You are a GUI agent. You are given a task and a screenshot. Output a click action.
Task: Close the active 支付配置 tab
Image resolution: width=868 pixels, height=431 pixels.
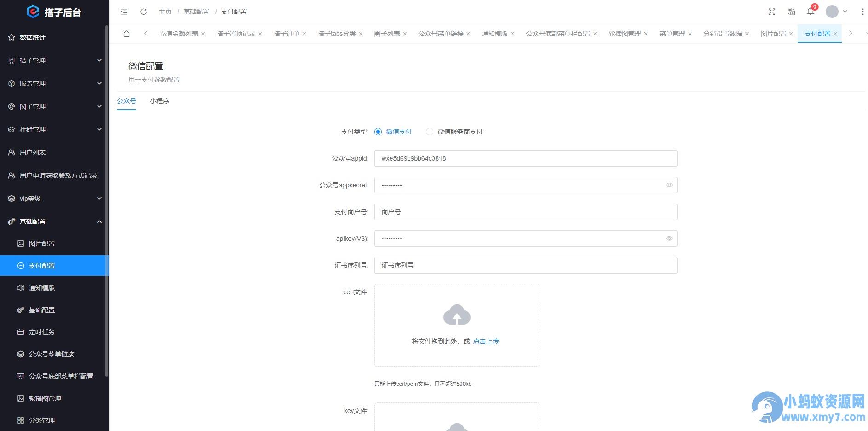click(x=835, y=34)
